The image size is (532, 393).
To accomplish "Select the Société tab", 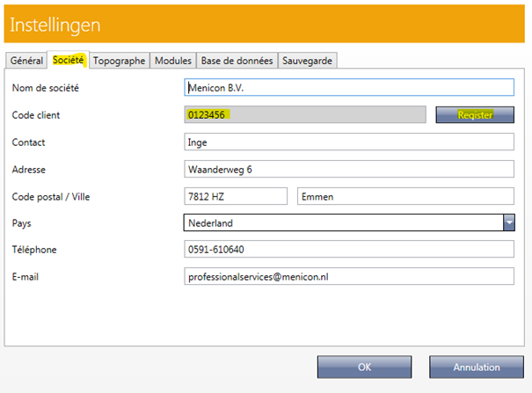I will pos(69,61).
